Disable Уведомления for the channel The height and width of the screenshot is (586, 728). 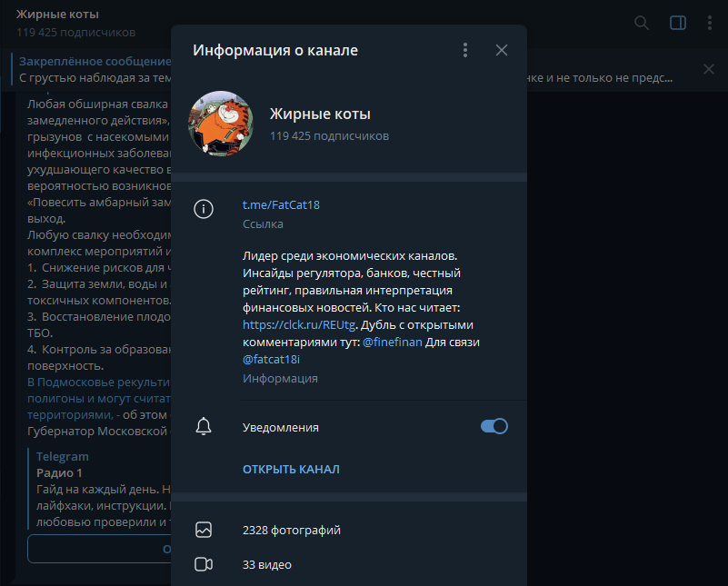tap(494, 426)
